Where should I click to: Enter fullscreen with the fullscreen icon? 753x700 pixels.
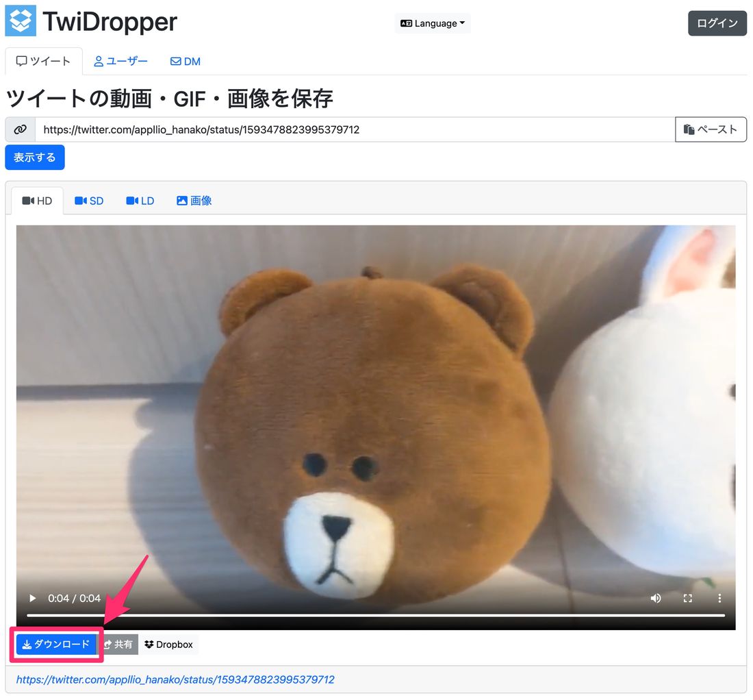pyautogui.click(x=688, y=598)
